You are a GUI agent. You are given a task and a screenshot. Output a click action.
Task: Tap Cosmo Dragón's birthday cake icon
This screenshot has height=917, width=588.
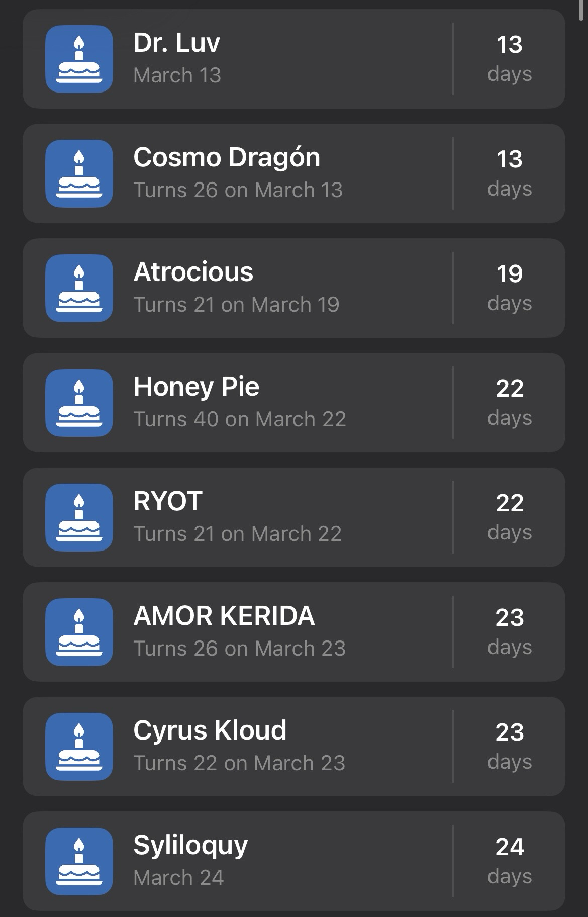[x=79, y=173]
